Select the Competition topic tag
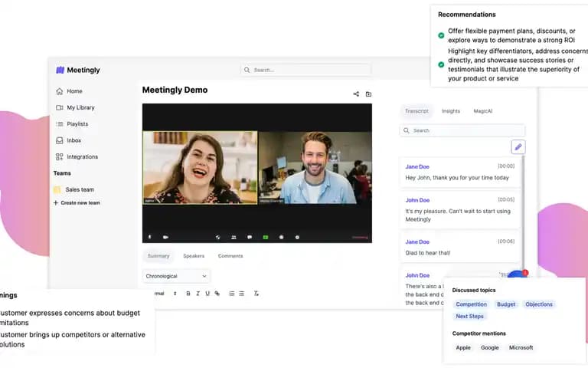This screenshot has height=368, width=588. pos(472,304)
